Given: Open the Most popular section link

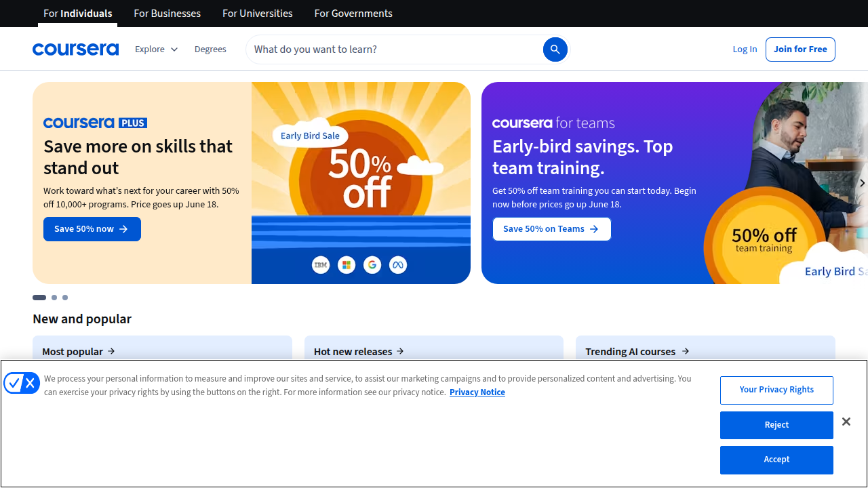Looking at the screenshot, I should click(79, 352).
